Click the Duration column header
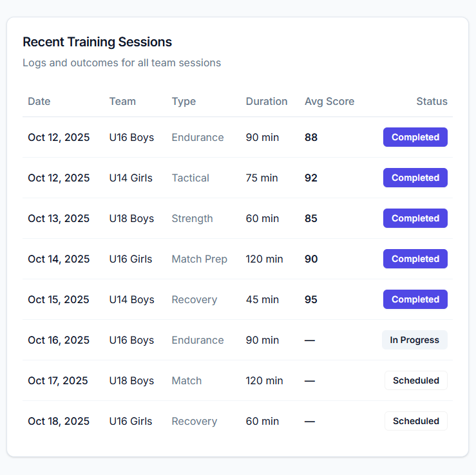This screenshot has height=475, width=476. click(267, 101)
